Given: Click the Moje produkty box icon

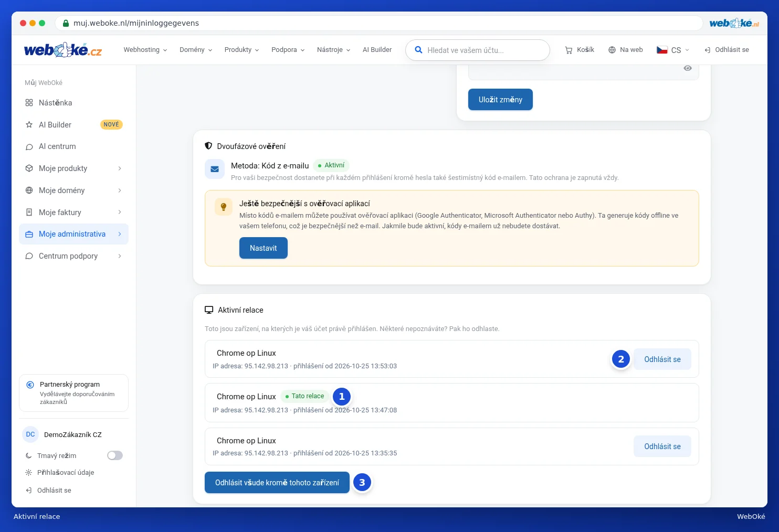Looking at the screenshot, I should 29,168.
